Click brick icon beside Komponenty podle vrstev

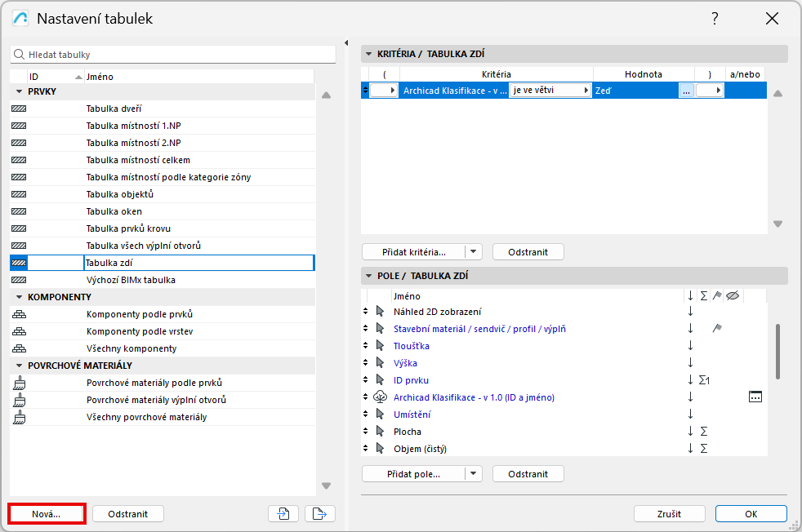18,331
